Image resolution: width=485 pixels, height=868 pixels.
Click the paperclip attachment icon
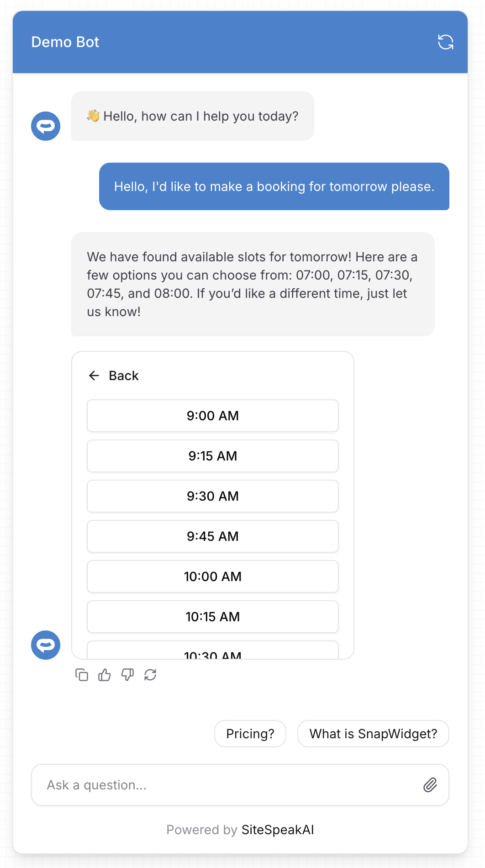(430, 785)
